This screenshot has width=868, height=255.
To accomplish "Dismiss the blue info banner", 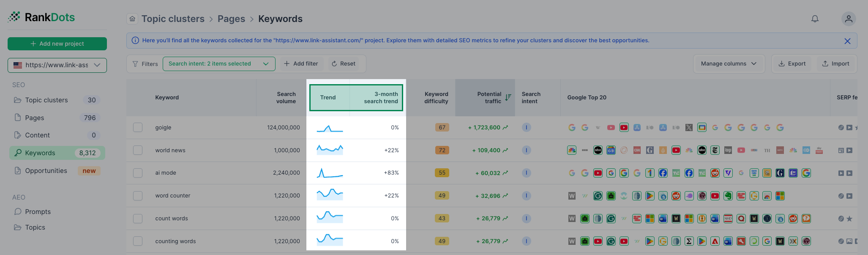I will tap(847, 41).
